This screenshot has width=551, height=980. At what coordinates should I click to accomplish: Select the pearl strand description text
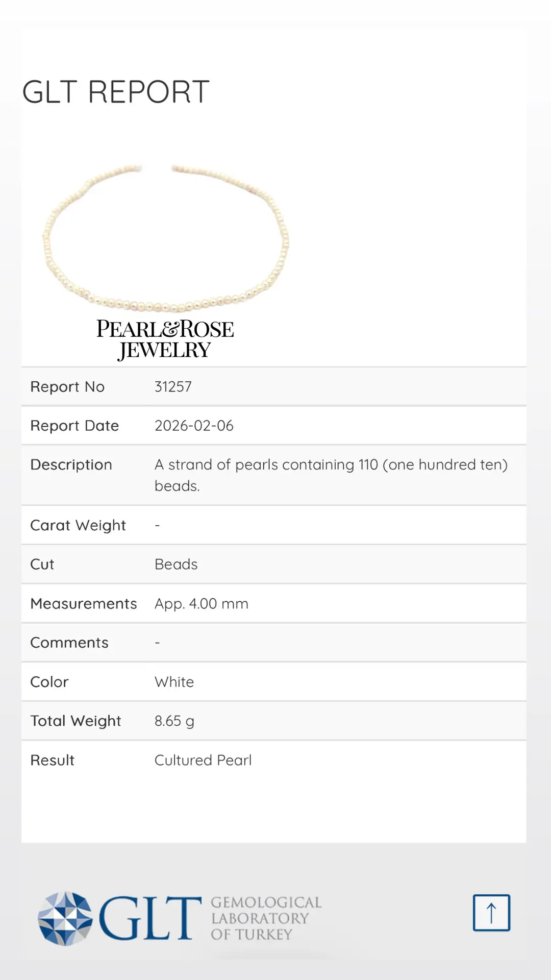pyautogui.click(x=331, y=475)
